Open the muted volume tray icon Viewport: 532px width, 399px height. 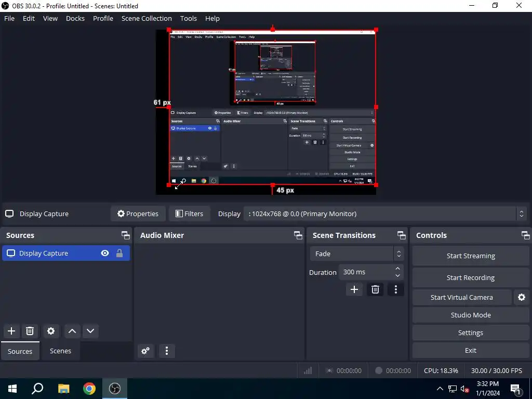coord(465,389)
